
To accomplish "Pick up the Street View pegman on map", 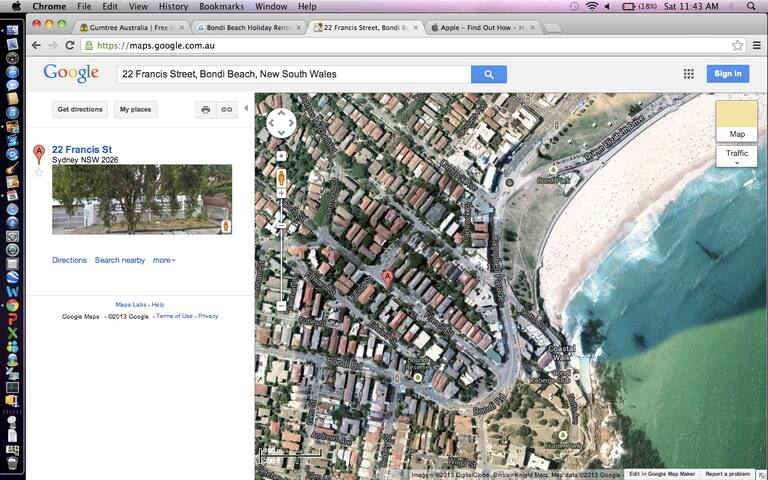I will tap(281, 178).
